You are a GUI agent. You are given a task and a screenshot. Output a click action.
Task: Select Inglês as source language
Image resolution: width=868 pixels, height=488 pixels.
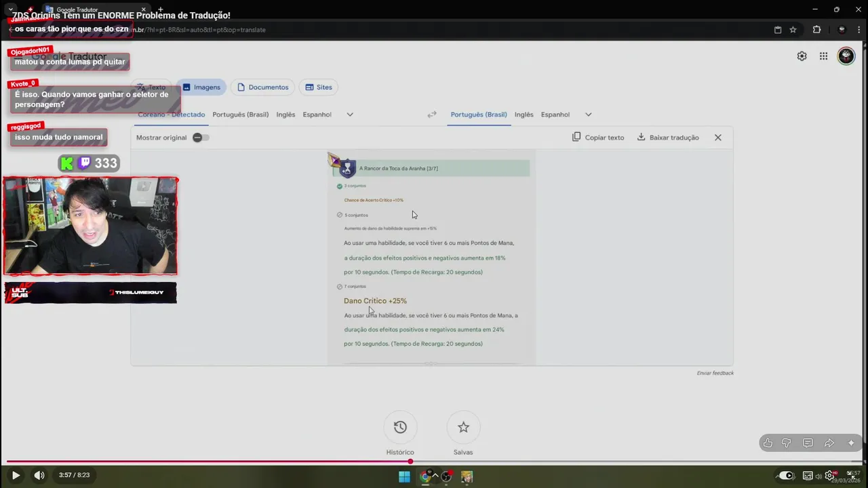(285, 115)
